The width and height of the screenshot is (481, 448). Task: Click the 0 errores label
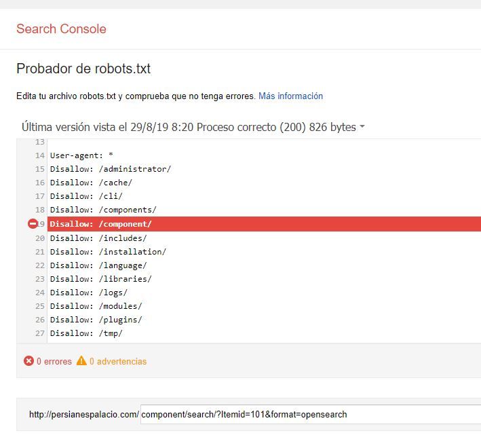coord(54,361)
